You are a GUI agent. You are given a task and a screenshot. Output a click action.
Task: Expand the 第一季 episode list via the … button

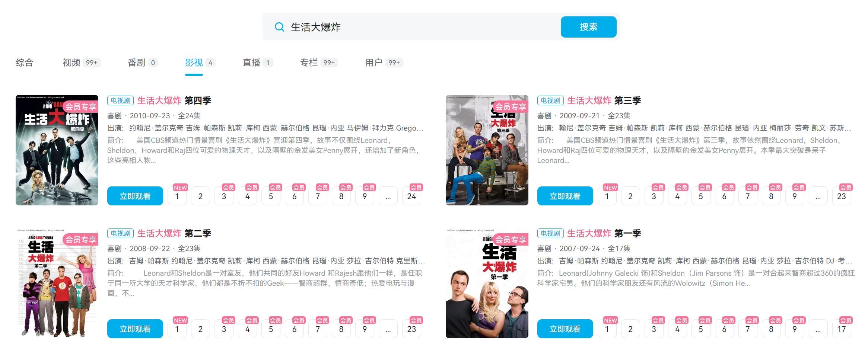point(818,329)
